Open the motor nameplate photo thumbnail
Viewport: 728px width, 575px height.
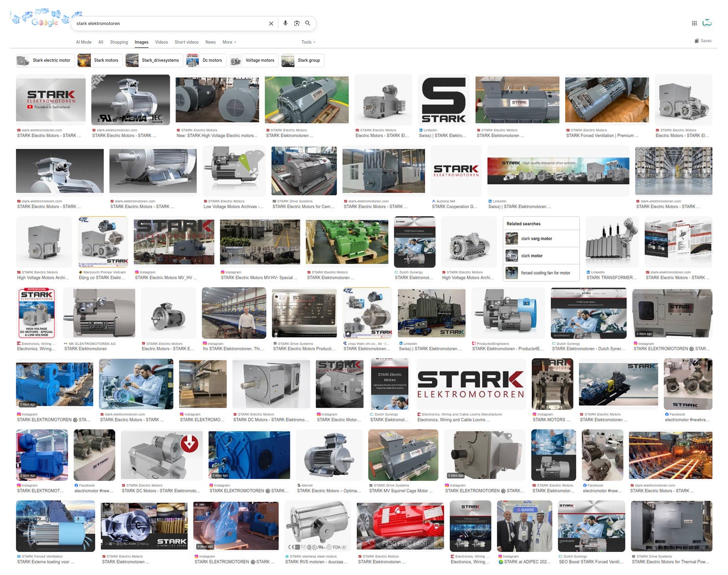(305, 313)
